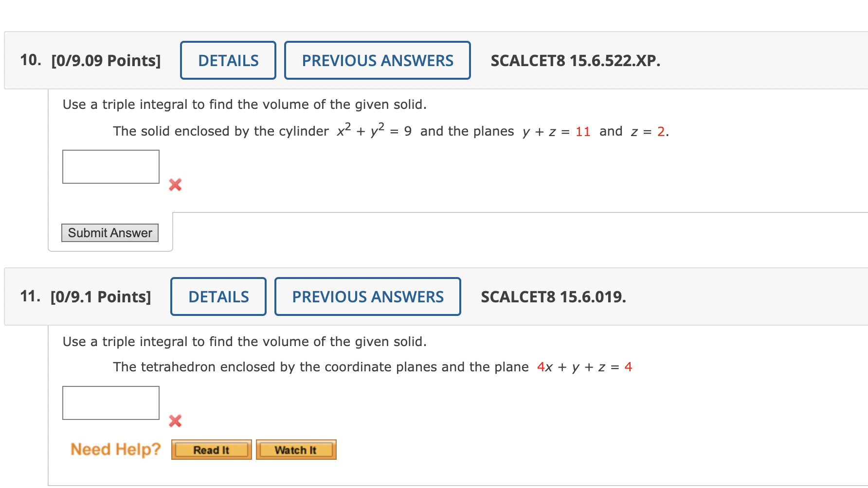Click the red X mark under question 10 answer box
Viewport: 868px width, 488px height.
pyautogui.click(x=175, y=185)
